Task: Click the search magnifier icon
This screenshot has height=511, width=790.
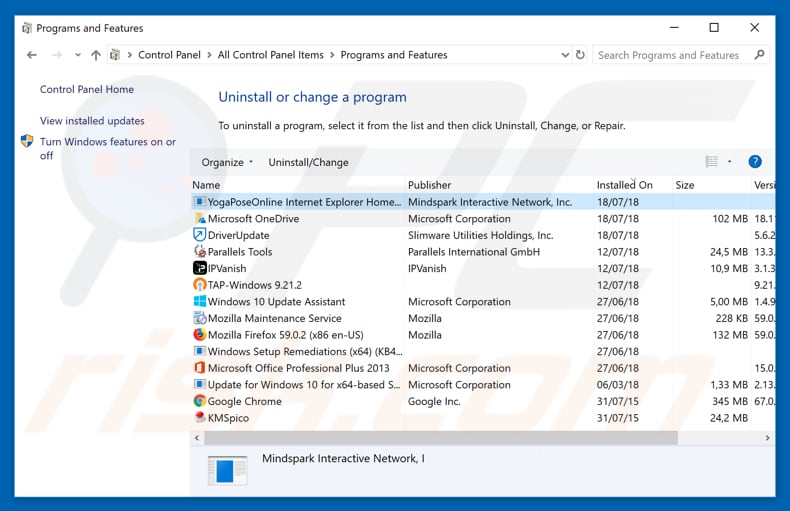Action: [759, 54]
